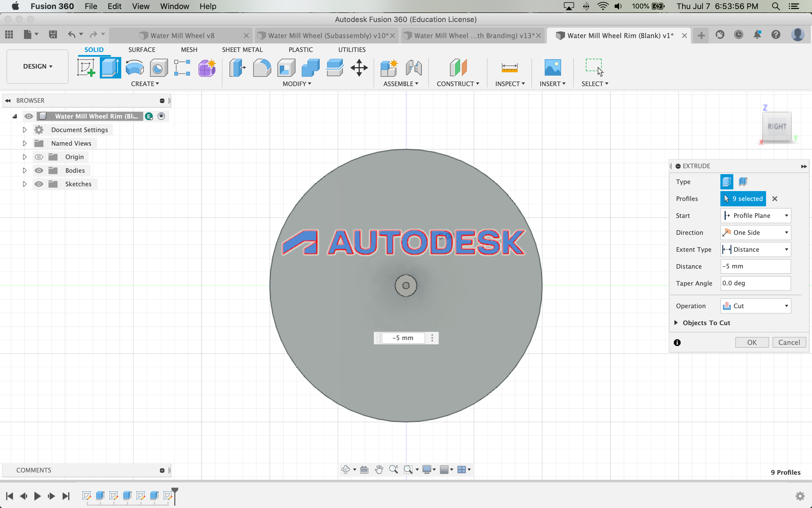Screen dimensions: 812x508
Task: Select the Shell tool
Action: 286,67
